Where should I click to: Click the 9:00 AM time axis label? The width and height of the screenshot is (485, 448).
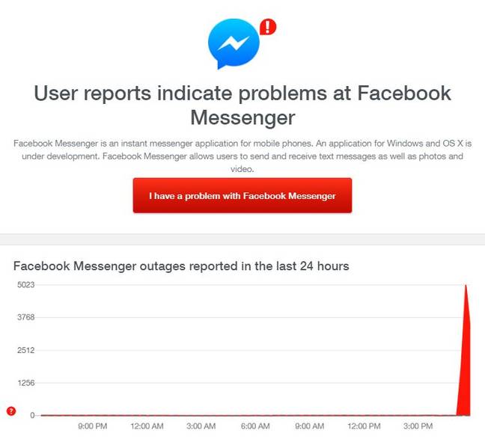(310, 426)
